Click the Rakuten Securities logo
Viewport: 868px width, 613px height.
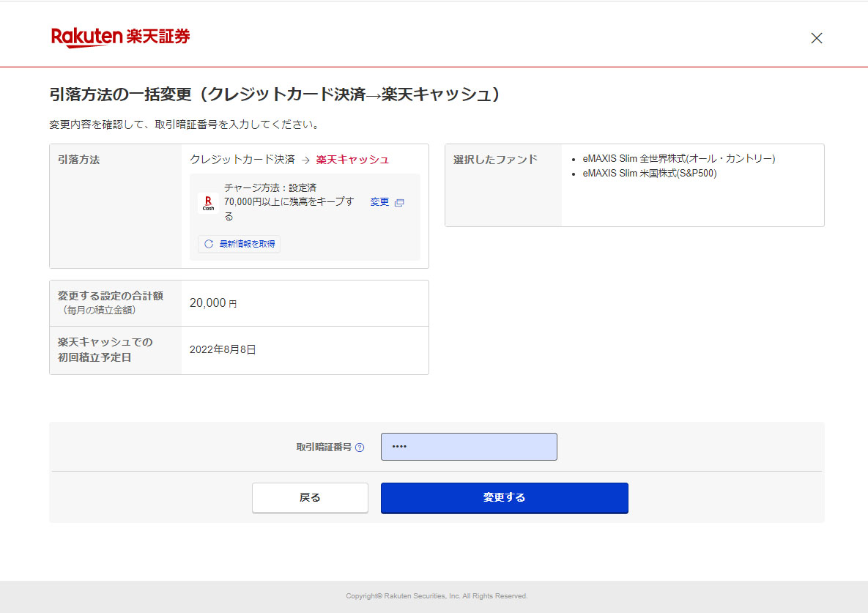point(121,37)
